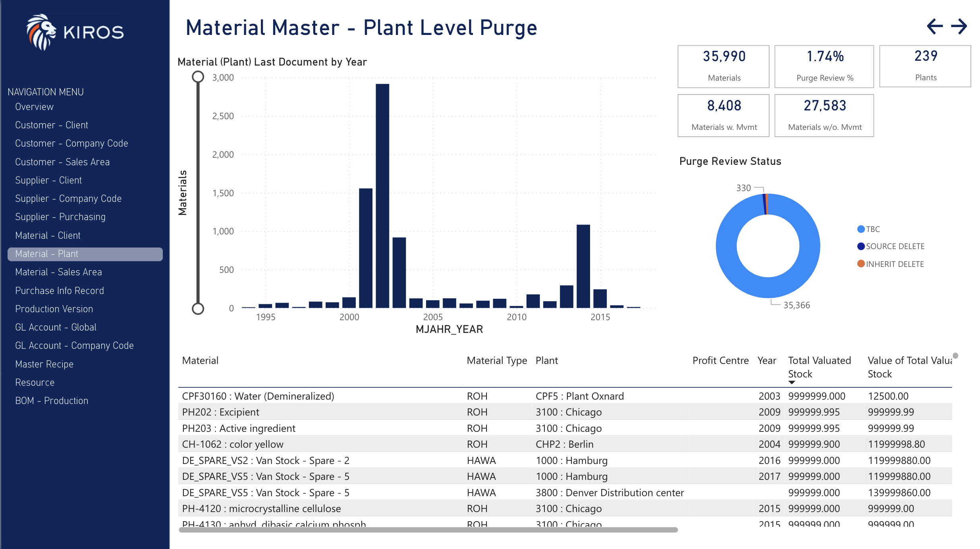Click the CHP2 : Berlin plant cell
The height and width of the screenshot is (549, 980).
564,445
